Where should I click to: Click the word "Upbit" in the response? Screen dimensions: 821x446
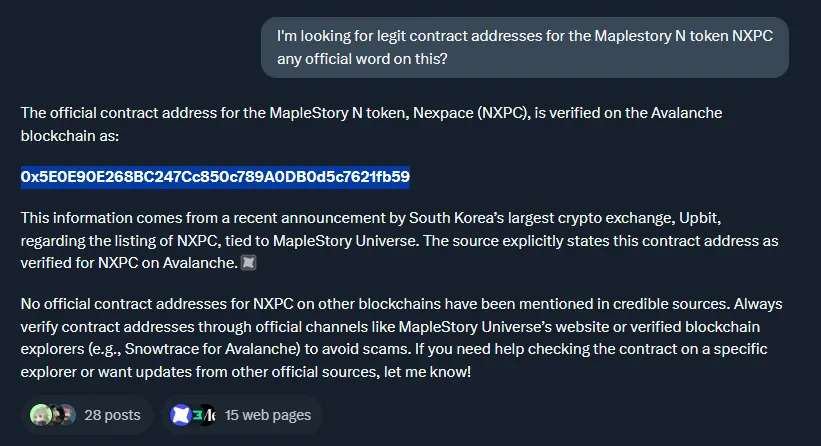click(699, 218)
